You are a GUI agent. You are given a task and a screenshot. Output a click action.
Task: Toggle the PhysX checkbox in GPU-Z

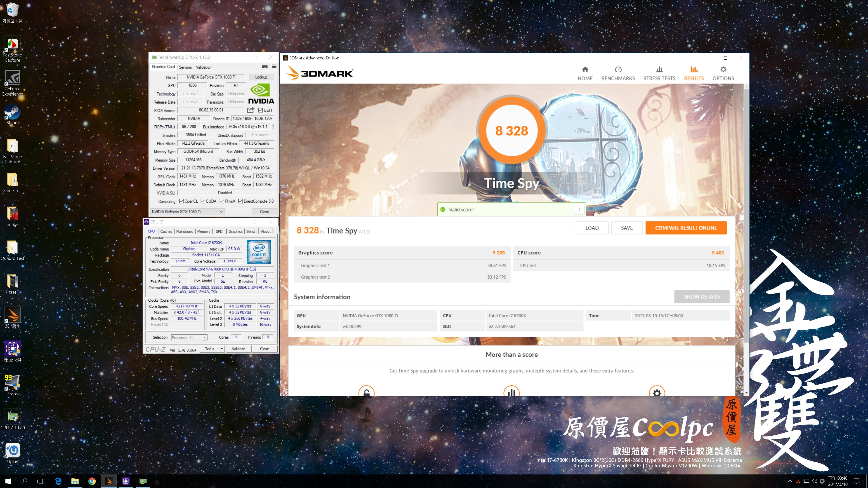pos(222,201)
